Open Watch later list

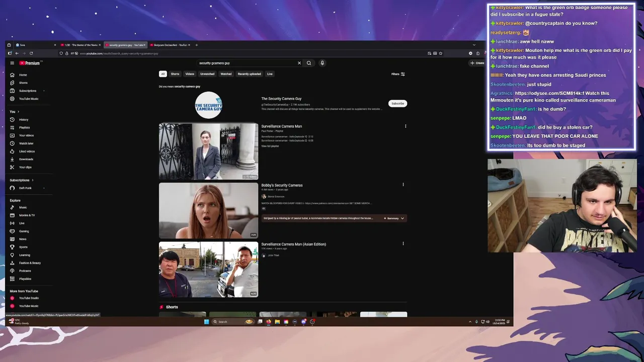click(x=26, y=144)
